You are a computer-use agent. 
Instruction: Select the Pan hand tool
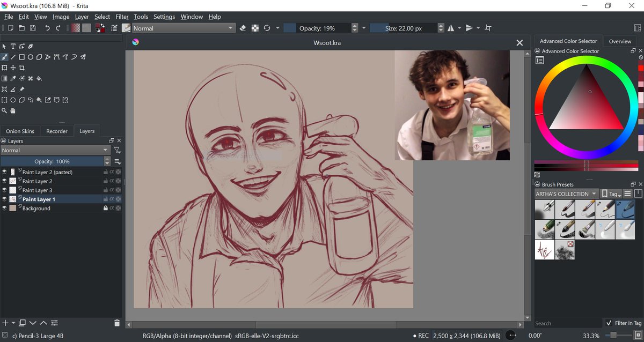(13, 111)
